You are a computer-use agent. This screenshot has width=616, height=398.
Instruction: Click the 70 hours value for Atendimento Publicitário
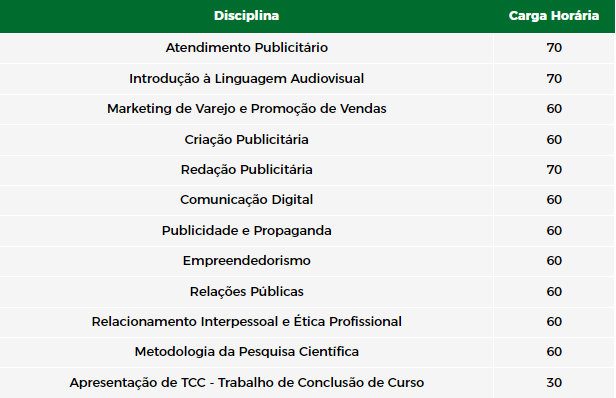[554, 48]
